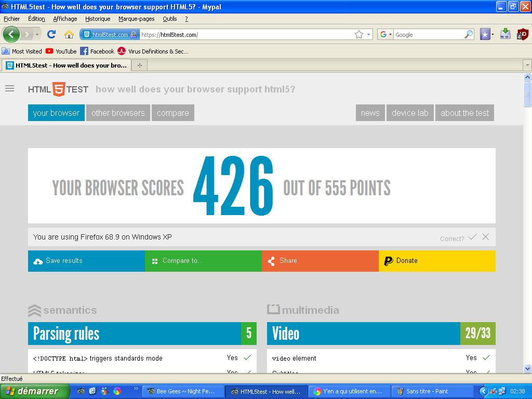Open the Édition menu
Viewport: 532px width, 399px height.
point(36,19)
